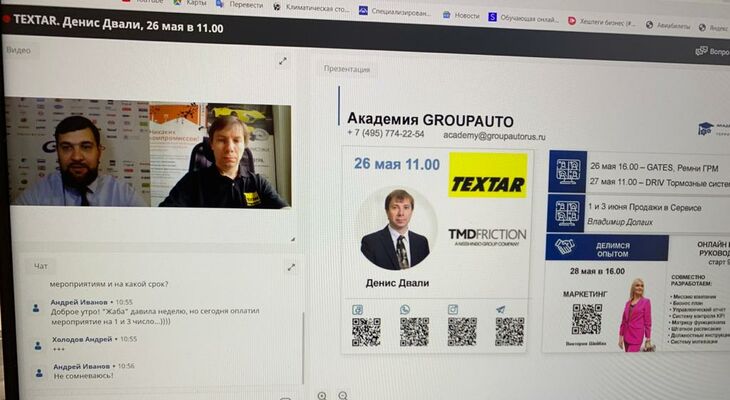730x400 pixels.
Task: Click the avatar for Андрей Иванов's 10:55 message
Action: (x=36, y=308)
